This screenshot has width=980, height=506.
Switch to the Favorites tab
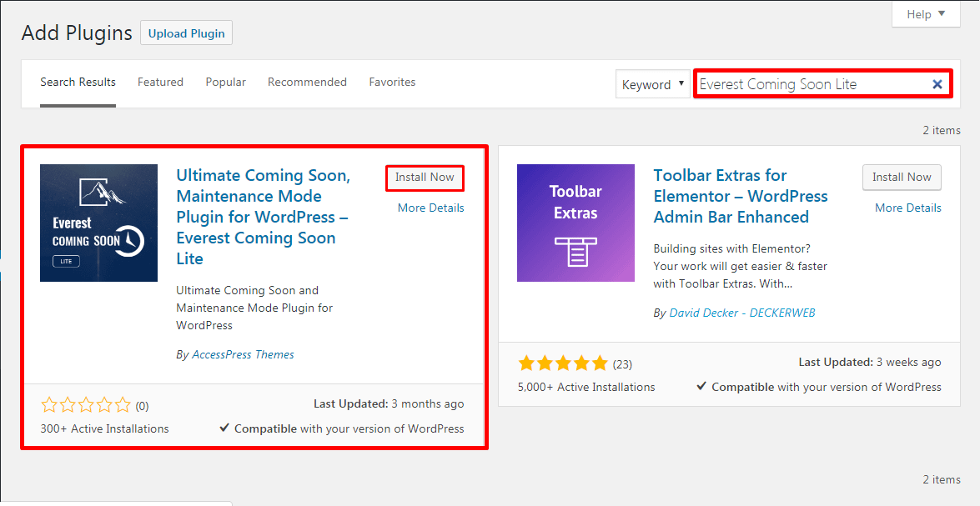pyautogui.click(x=392, y=82)
